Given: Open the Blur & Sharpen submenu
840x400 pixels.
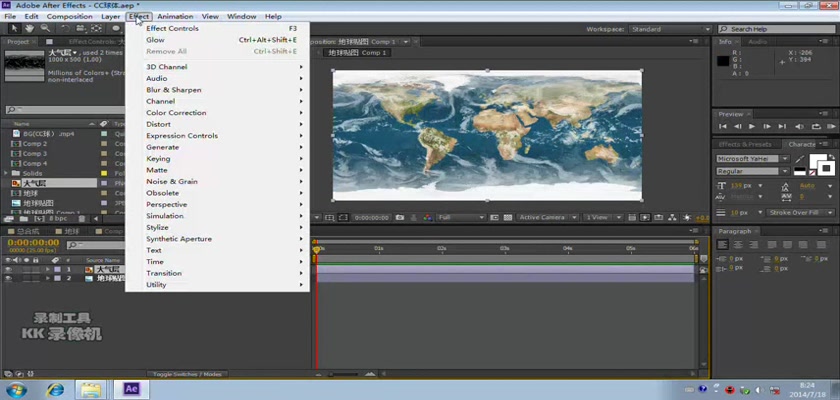Looking at the screenshot, I should pos(217,90).
